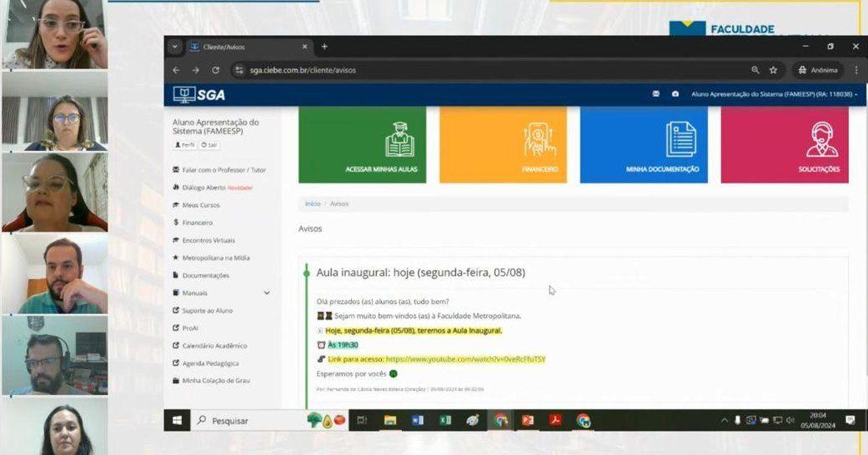Reload the browser page

pyautogui.click(x=215, y=70)
